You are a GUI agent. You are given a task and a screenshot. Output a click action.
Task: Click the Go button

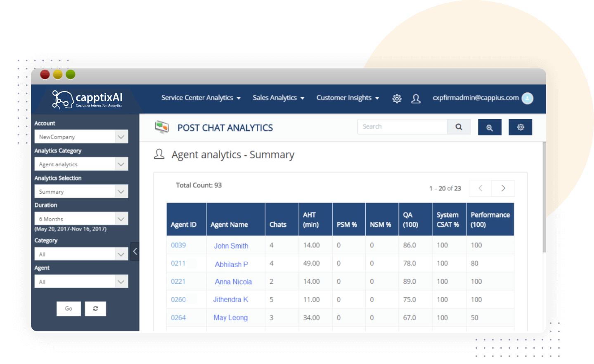[69, 308]
